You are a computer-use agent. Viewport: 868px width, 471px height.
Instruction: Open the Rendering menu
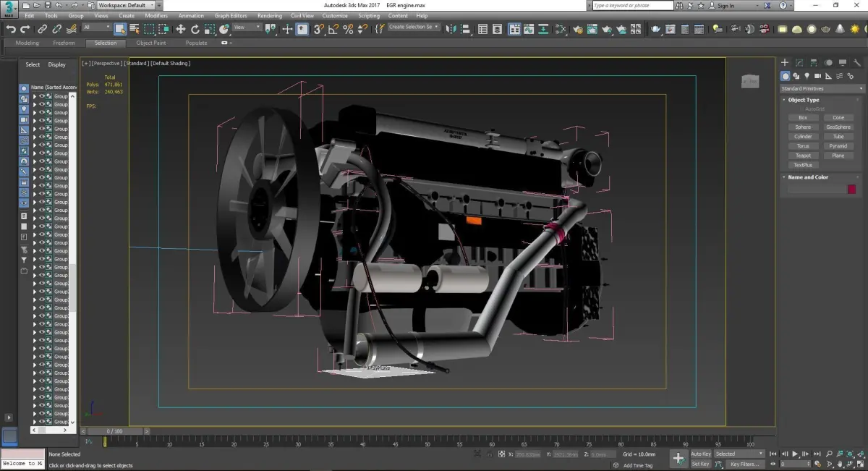[270, 15]
